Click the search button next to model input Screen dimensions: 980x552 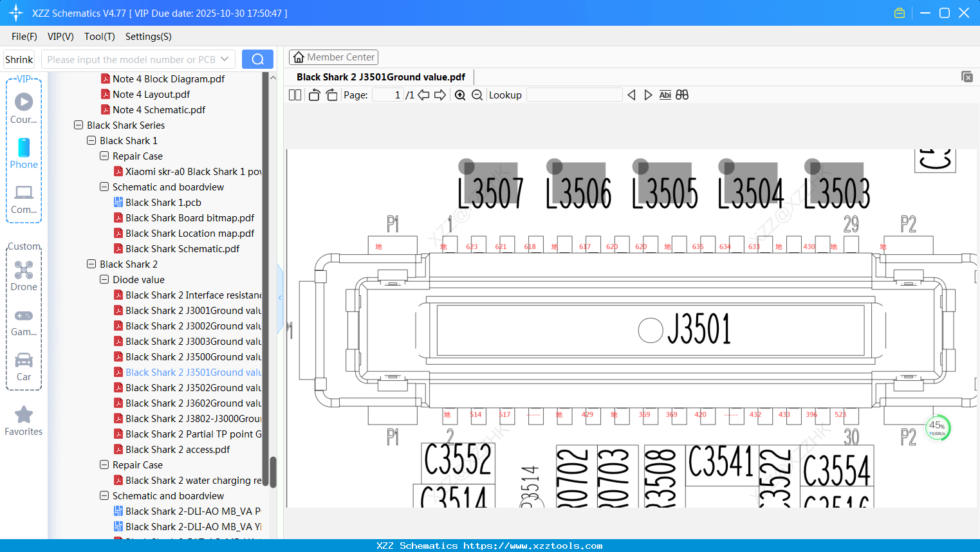click(257, 59)
